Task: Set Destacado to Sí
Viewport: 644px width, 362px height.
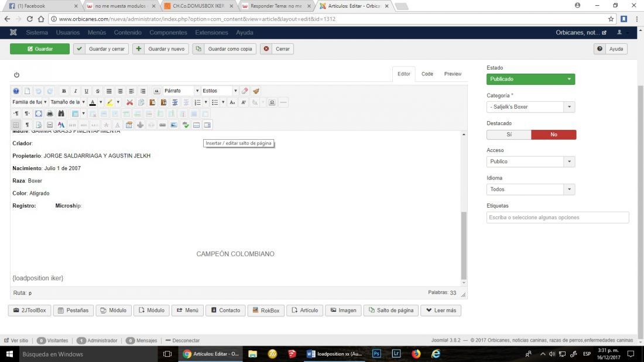Action: [x=509, y=135]
